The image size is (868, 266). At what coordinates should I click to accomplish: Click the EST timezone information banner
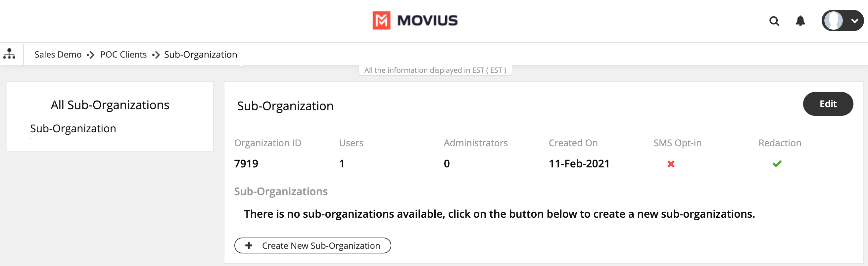tap(435, 70)
